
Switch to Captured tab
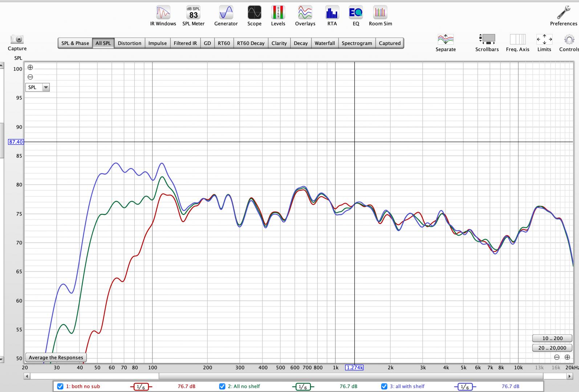pos(390,43)
